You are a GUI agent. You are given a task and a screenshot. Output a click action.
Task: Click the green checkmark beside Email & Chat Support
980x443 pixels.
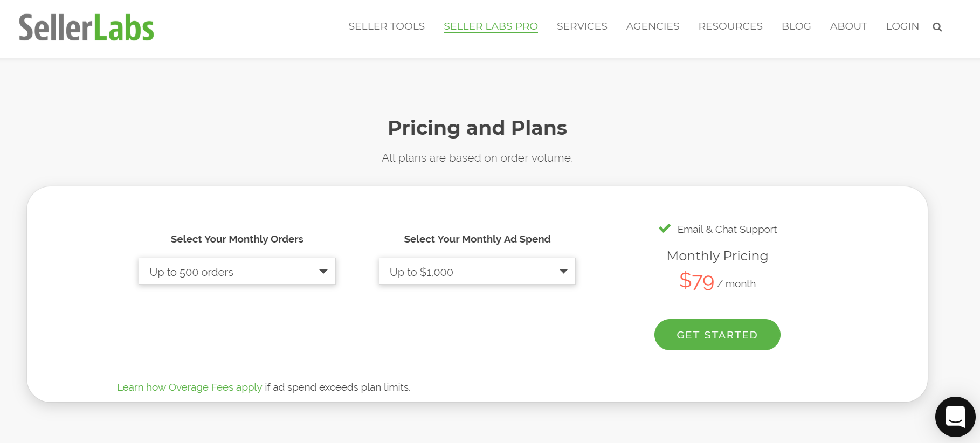(x=664, y=228)
